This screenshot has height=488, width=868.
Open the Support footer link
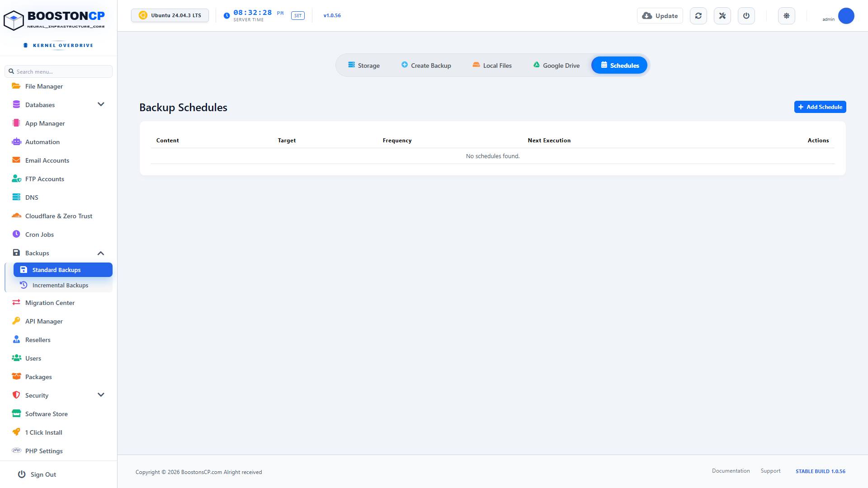pyautogui.click(x=770, y=471)
